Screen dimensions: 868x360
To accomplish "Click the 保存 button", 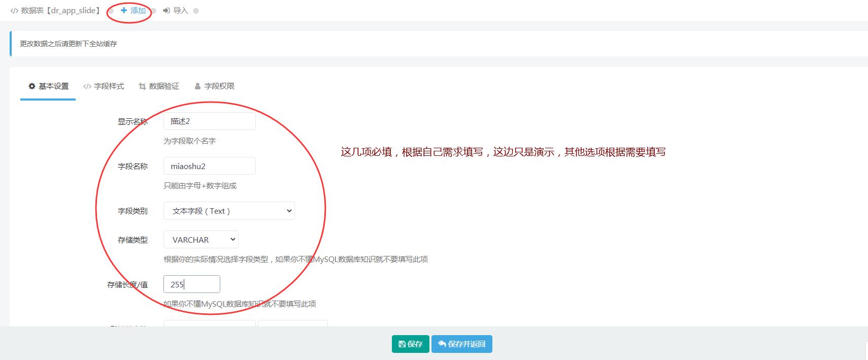I will (x=411, y=344).
